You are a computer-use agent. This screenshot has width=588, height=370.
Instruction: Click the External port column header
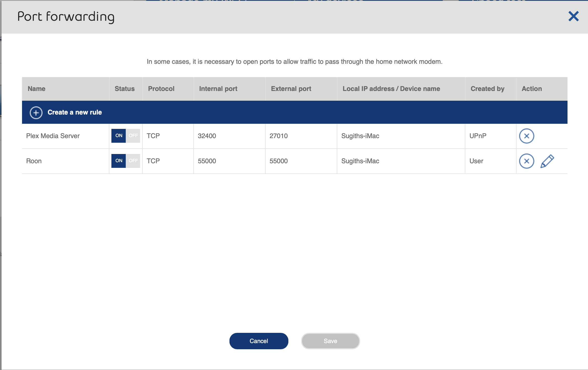(291, 89)
